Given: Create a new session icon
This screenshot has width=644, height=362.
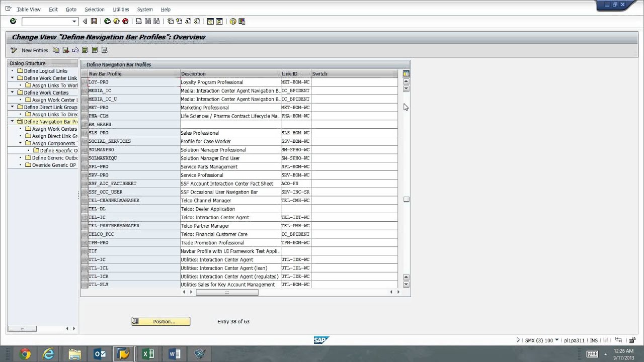Looking at the screenshot, I should [x=210, y=21].
